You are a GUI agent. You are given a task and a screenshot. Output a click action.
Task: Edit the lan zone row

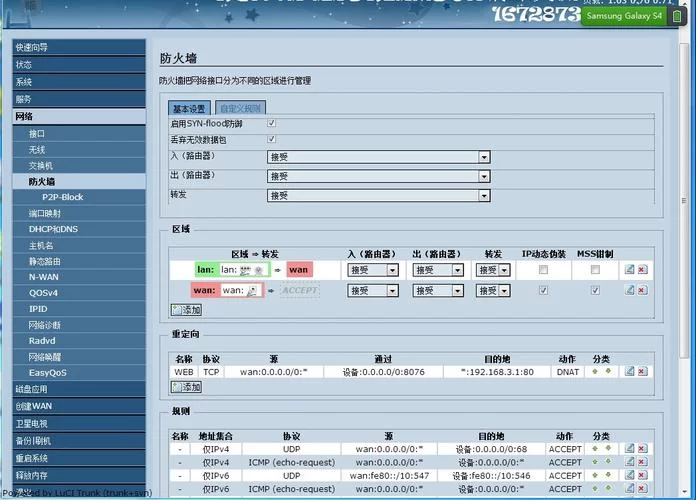pos(629,269)
